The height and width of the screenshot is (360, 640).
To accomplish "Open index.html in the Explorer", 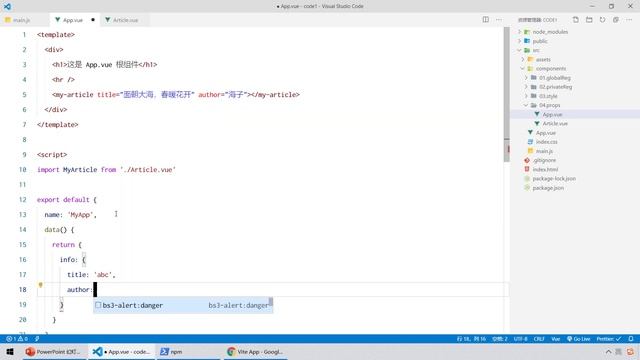I will [x=545, y=169].
